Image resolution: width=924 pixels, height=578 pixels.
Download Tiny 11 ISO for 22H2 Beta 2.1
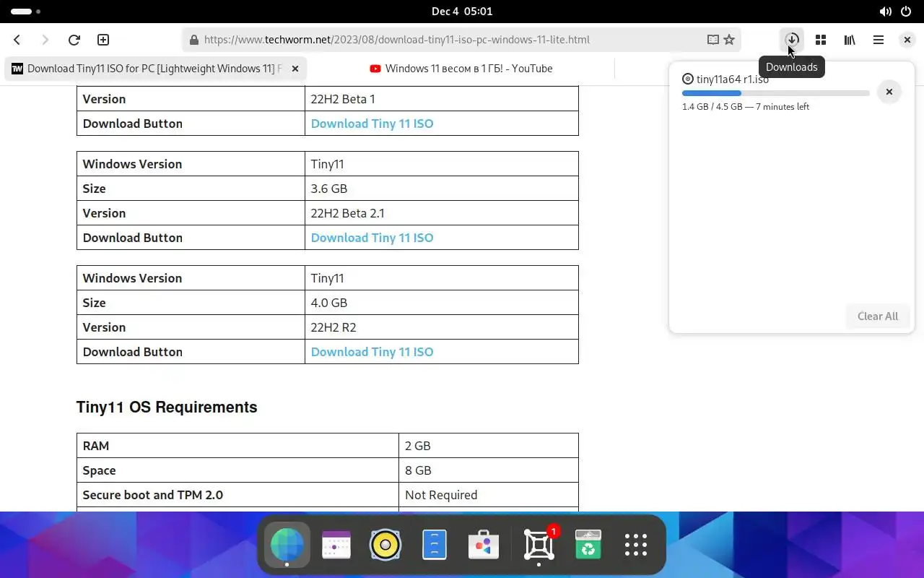click(372, 238)
